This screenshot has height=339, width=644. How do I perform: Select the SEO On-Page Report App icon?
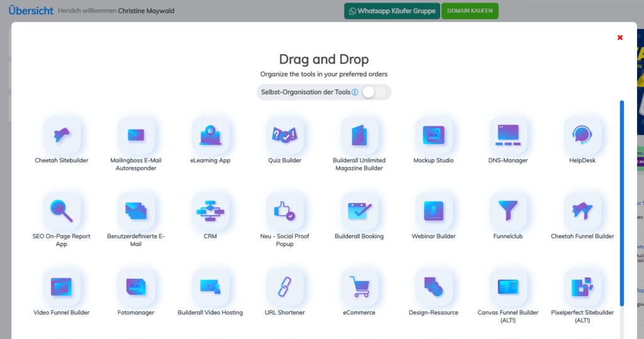[62, 211]
